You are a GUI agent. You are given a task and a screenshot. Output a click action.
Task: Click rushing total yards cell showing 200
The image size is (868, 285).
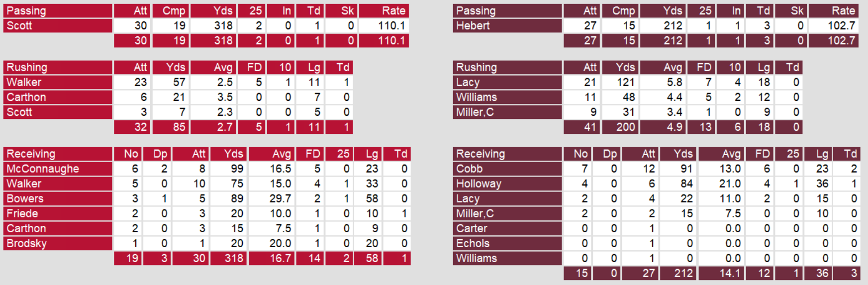(625, 127)
